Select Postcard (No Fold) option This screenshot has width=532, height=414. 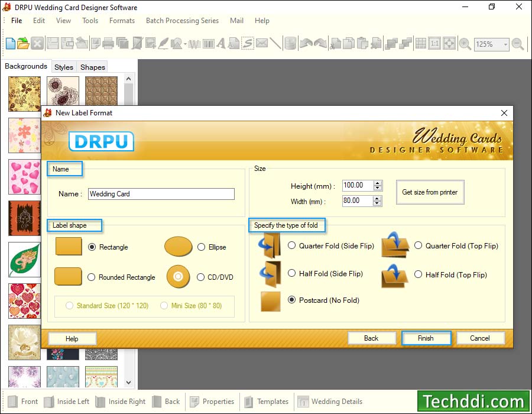pos(291,300)
